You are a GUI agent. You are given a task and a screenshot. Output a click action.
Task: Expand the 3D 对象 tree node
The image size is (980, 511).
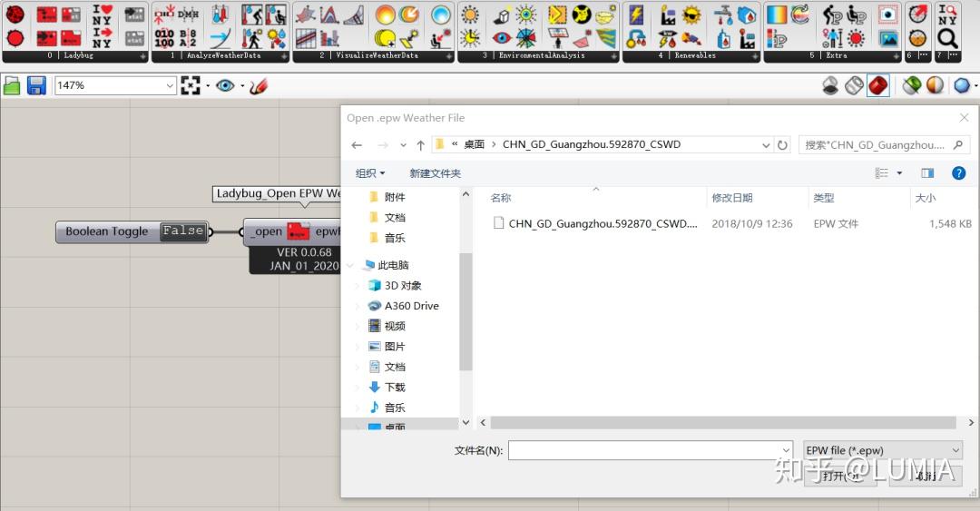coord(357,286)
